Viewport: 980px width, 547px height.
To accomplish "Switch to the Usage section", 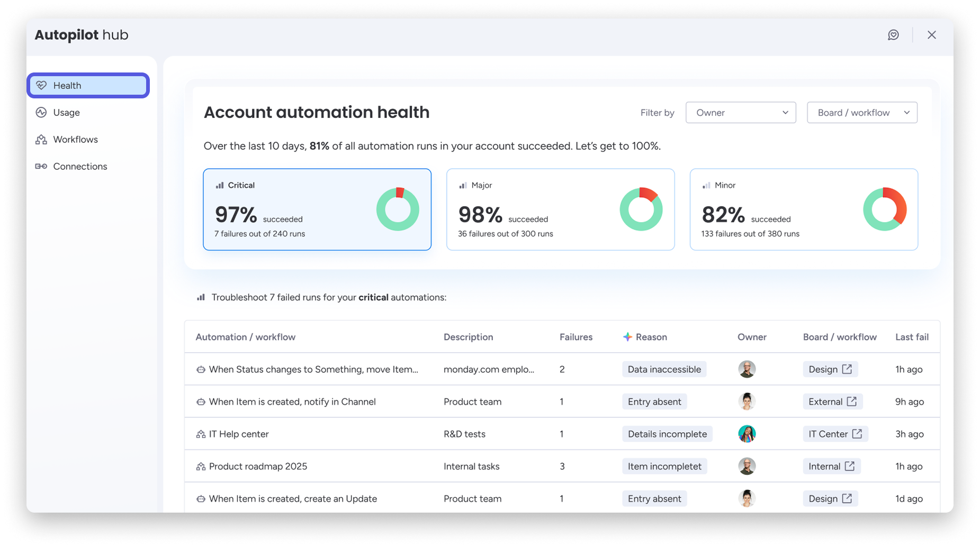I will (67, 112).
